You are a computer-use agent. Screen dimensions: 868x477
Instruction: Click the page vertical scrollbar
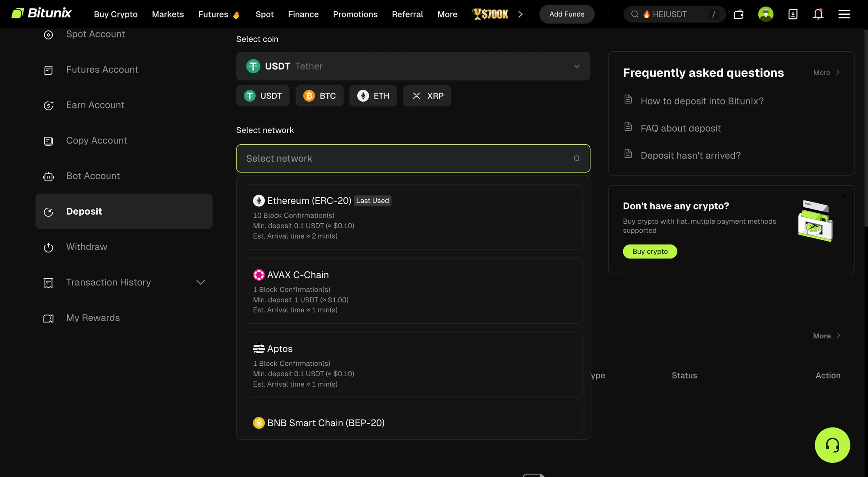tap(866, 128)
